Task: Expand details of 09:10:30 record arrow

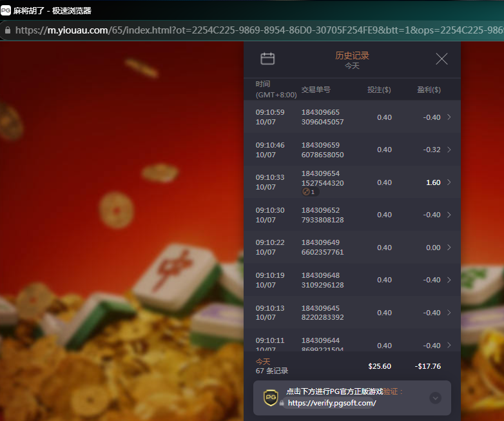Action: tap(449, 215)
